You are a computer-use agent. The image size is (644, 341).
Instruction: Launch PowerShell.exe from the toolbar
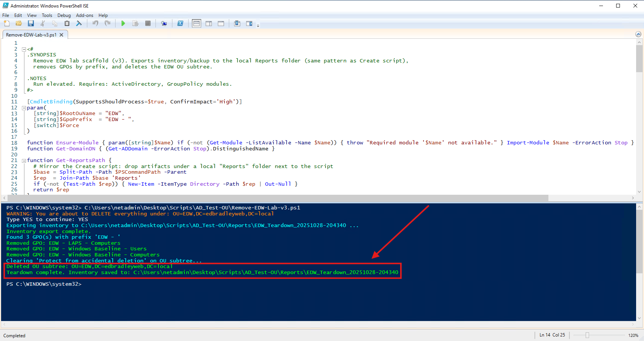[x=180, y=23]
